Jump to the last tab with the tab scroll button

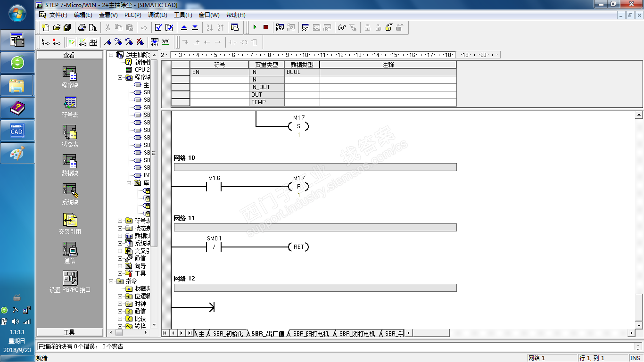(190, 333)
